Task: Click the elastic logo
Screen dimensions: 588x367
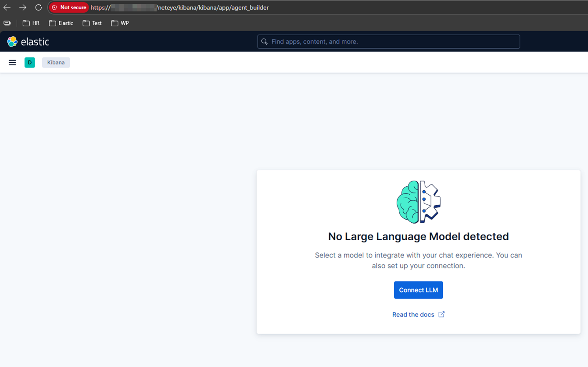Action: 28,42
